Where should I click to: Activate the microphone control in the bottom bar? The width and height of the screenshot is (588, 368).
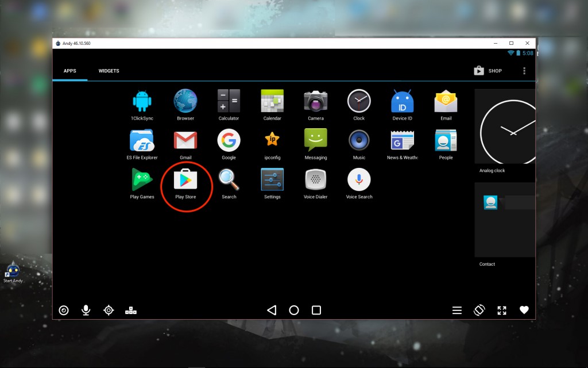(86, 310)
